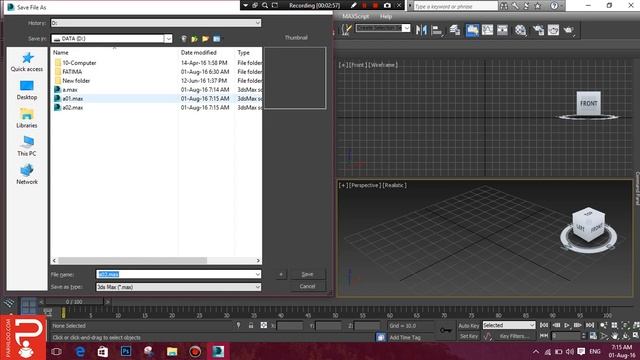Image resolution: width=640 pixels, height=360 pixels.
Task: Create new folder icon in dialog
Action: [x=206, y=39]
